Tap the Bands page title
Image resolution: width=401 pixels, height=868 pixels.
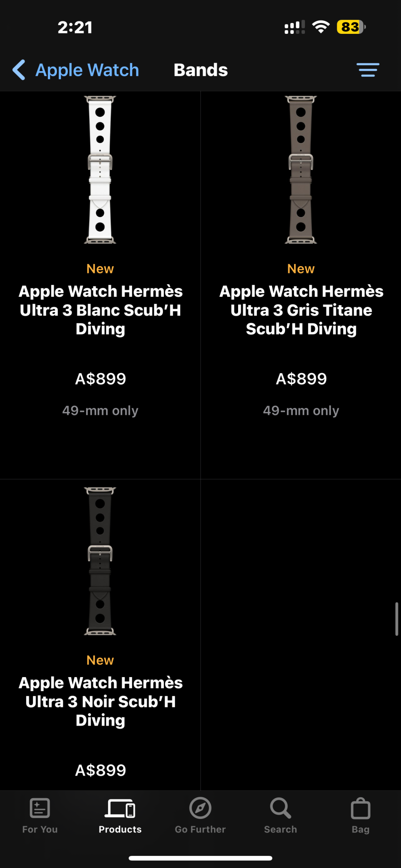coord(201,70)
